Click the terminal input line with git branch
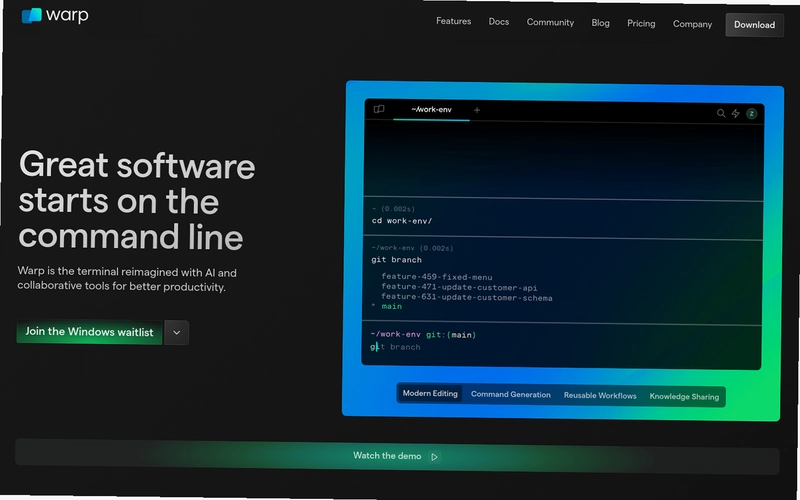The height and width of the screenshot is (500, 800). click(395, 347)
